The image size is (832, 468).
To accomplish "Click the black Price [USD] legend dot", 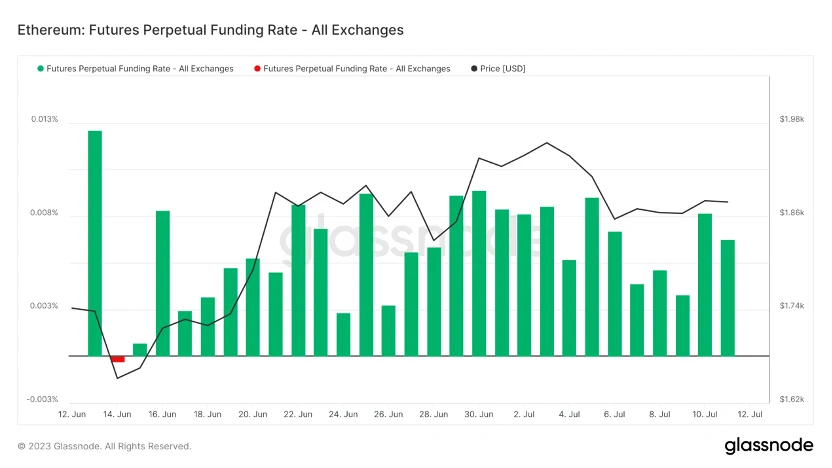I will coord(473,68).
